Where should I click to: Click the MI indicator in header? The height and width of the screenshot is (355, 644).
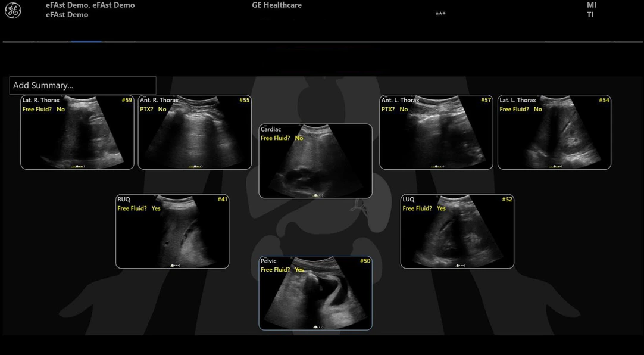(x=591, y=5)
